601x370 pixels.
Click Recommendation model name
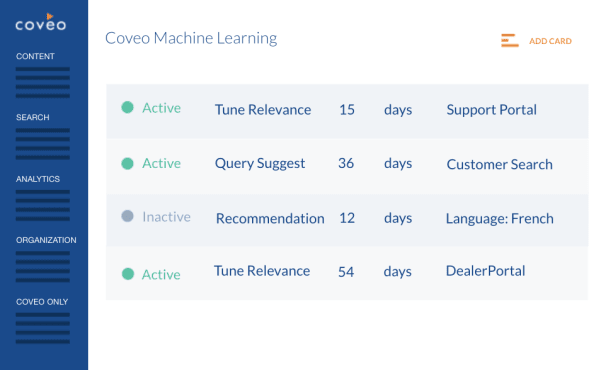point(270,219)
